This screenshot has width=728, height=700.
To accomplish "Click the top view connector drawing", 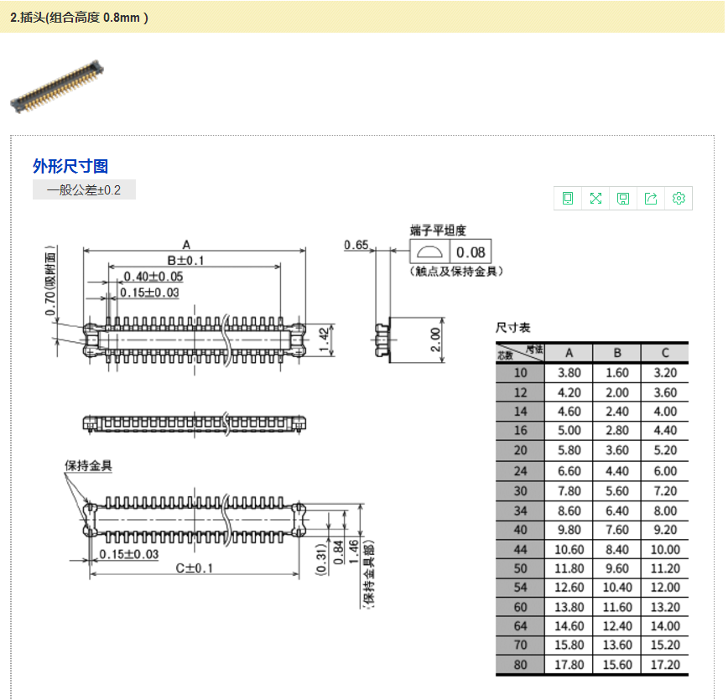I will pos(195,339).
